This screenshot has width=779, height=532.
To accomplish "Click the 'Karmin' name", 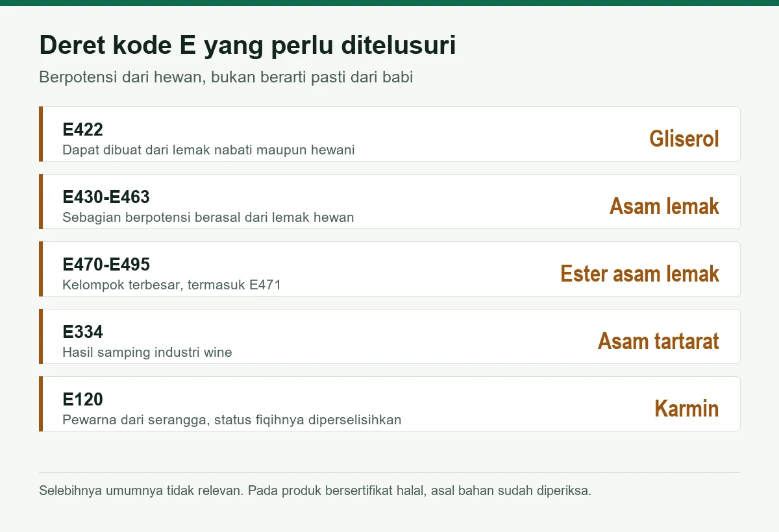I will 687,409.
